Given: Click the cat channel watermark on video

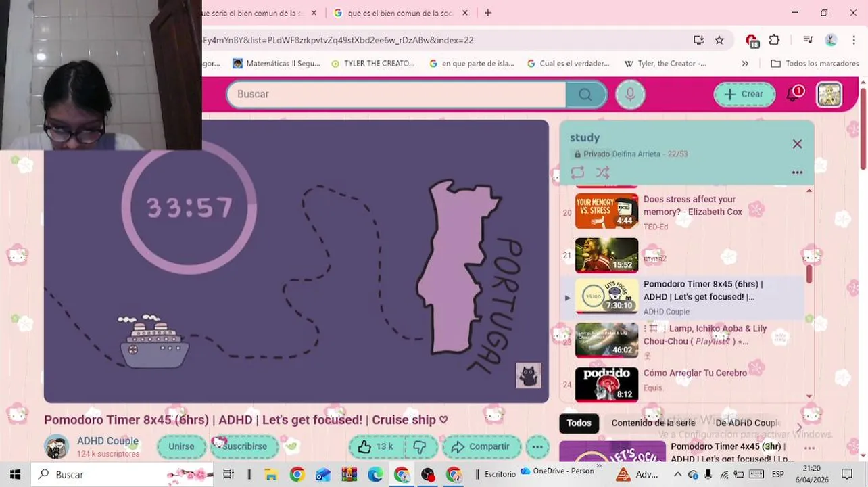Looking at the screenshot, I should coord(529,375).
